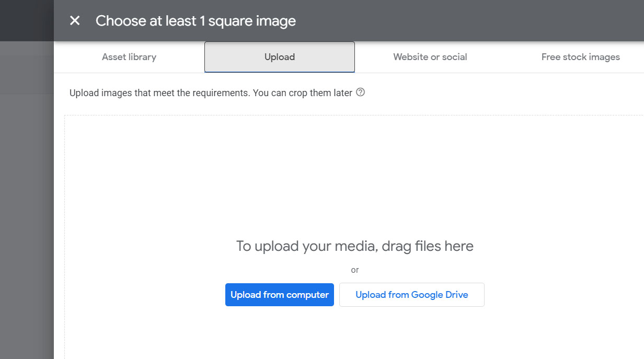Click blank drop zone area below upload buttons

coord(354,334)
